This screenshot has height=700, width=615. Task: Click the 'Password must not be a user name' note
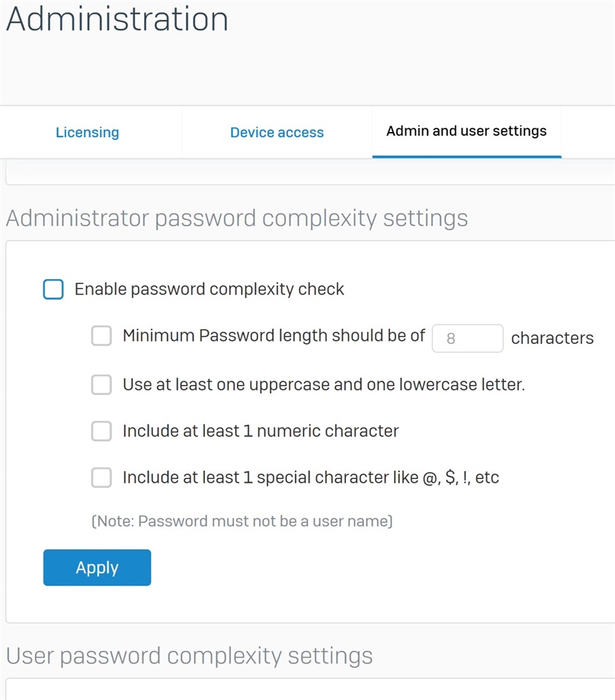coord(242,522)
